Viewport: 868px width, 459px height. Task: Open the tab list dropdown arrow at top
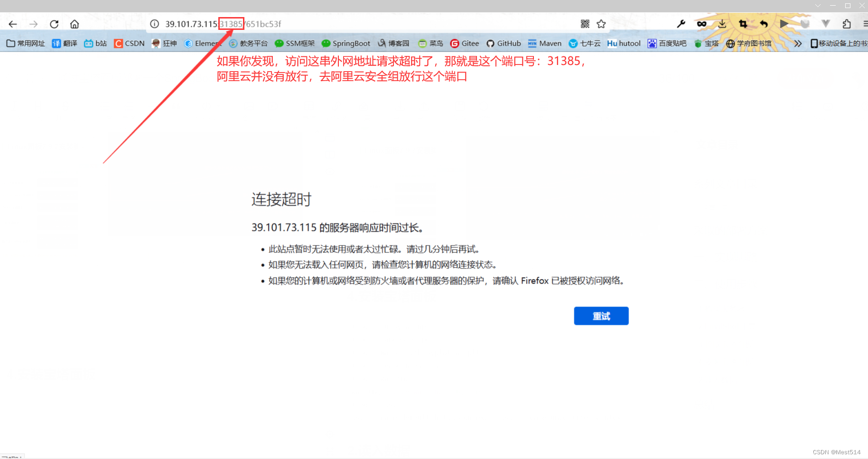(x=817, y=5)
